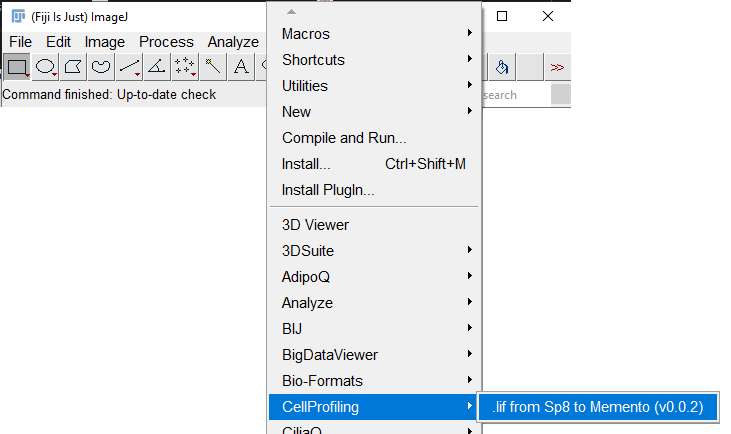
Task: Expand the Shortcuts submenu
Action: click(x=375, y=60)
